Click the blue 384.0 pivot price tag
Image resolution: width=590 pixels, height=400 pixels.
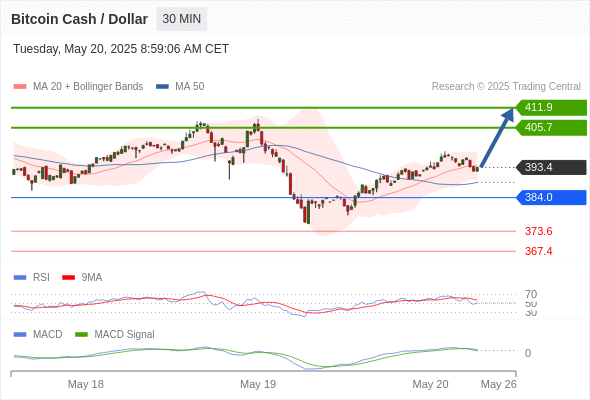click(x=551, y=197)
